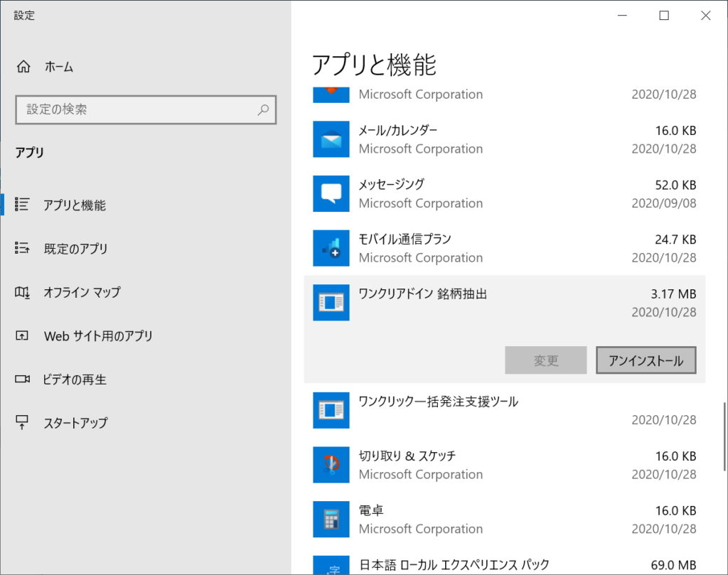Image resolution: width=728 pixels, height=575 pixels.
Task: Click the オフライン マップ map icon
Action: pos(22,292)
